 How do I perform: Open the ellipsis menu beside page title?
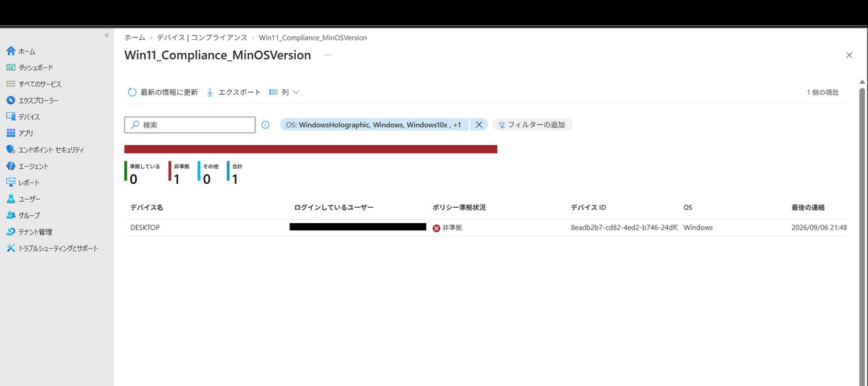click(328, 55)
